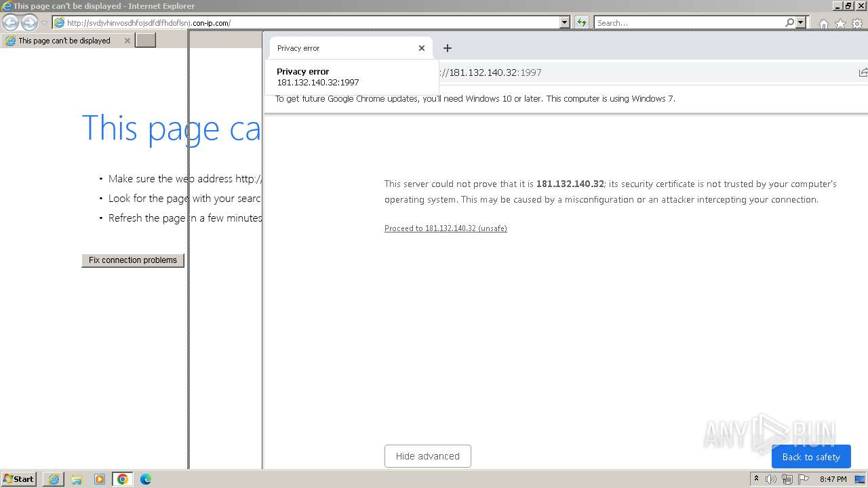
Task: Close the Chrome Privacy error tab
Action: point(422,48)
